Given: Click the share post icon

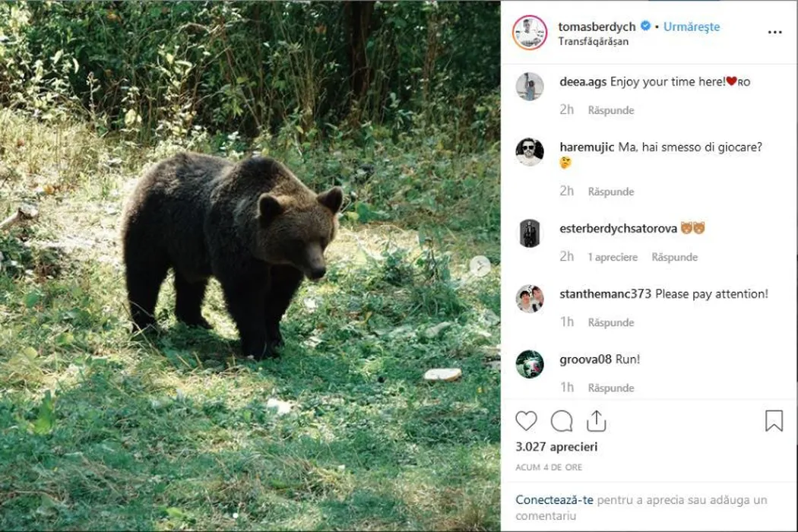Looking at the screenshot, I should (x=597, y=421).
